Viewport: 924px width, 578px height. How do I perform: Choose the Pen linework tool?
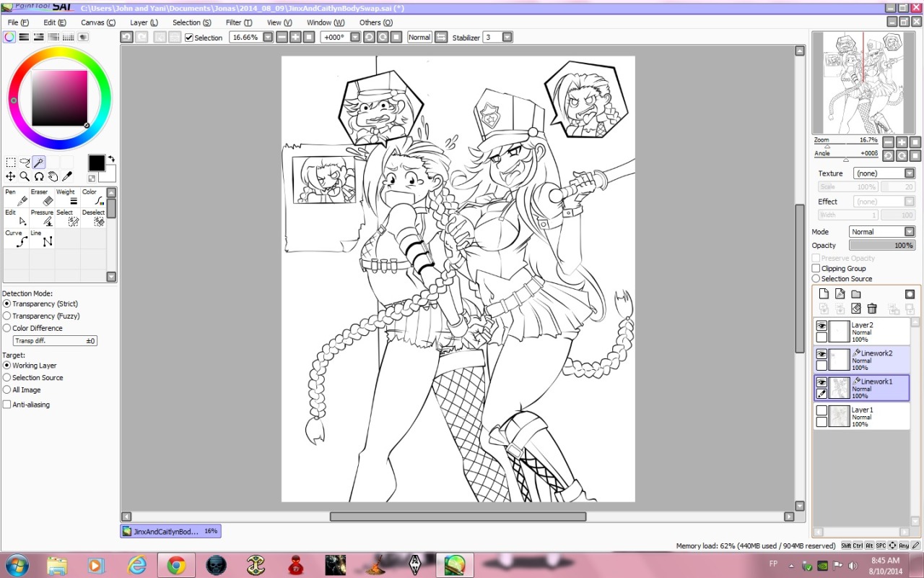click(16, 197)
